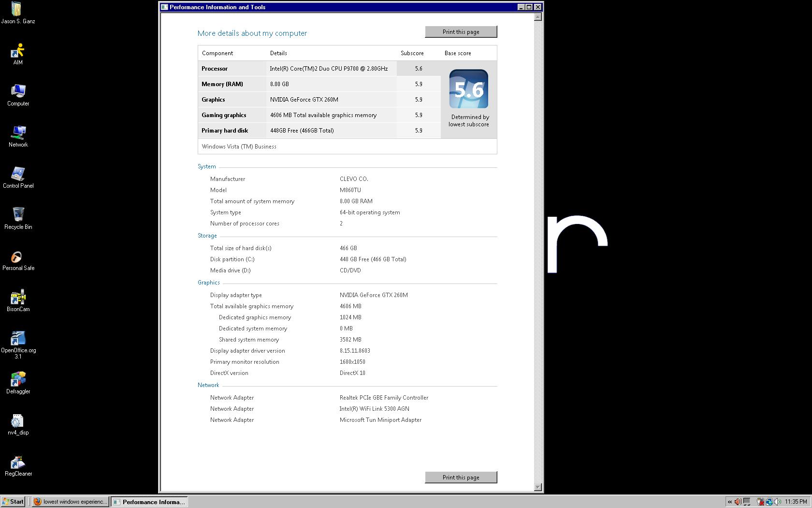812x508 pixels.
Task: Click the 'Determined by lowest subscore' caption
Action: pos(469,121)
